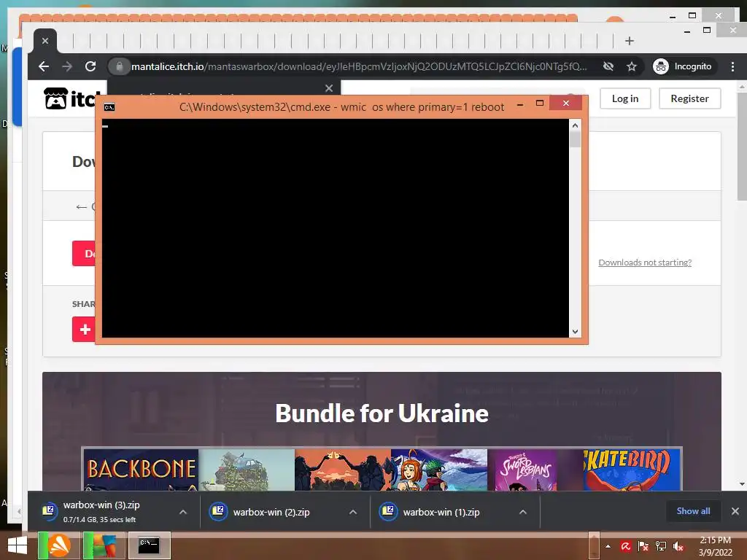Close the downloads bar
747x560 pixels.
735,511
